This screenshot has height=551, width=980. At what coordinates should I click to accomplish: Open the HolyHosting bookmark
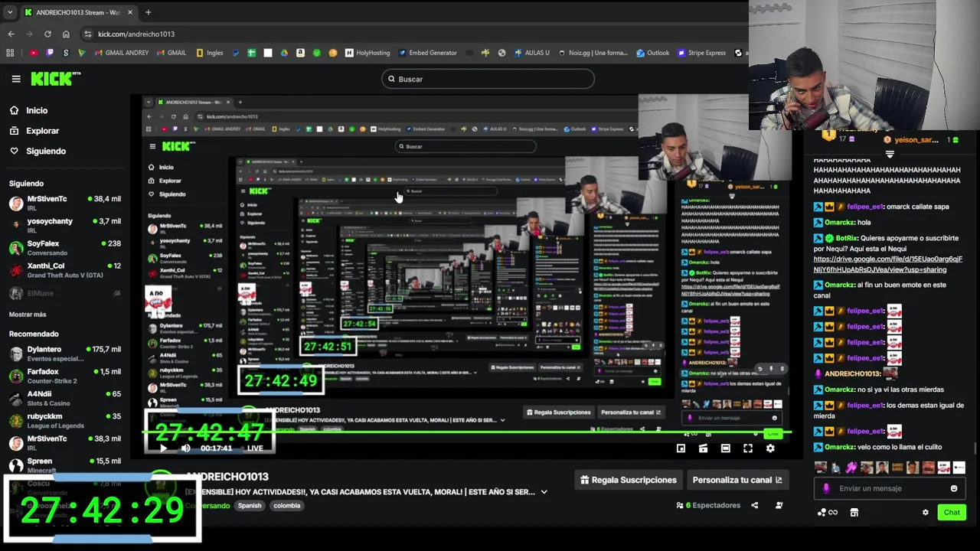367,53
